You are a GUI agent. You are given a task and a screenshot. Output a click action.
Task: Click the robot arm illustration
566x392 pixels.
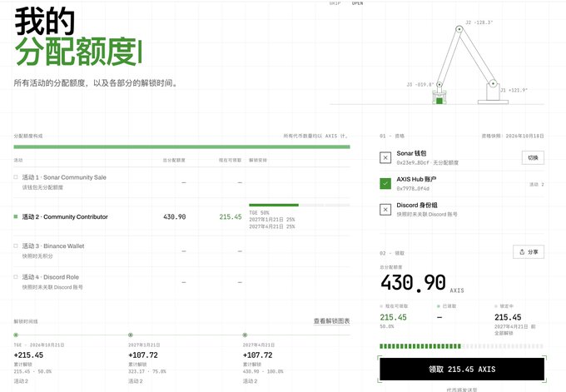click(x=468, y=63)
